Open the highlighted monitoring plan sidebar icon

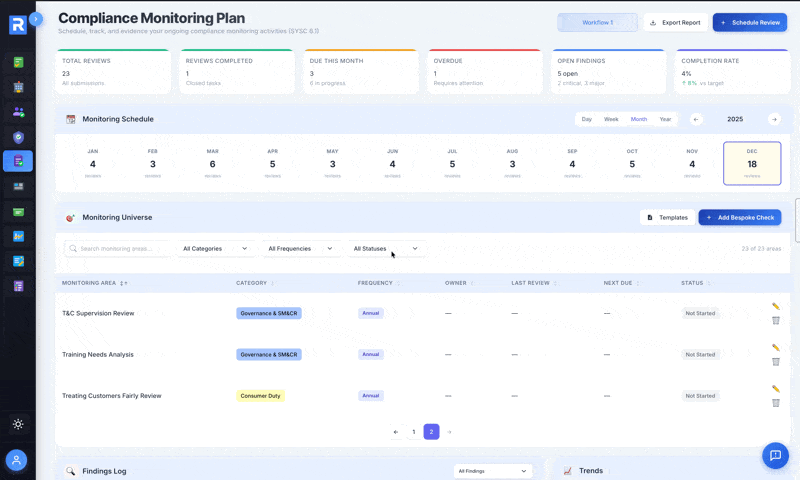click(x=18, y=161)
